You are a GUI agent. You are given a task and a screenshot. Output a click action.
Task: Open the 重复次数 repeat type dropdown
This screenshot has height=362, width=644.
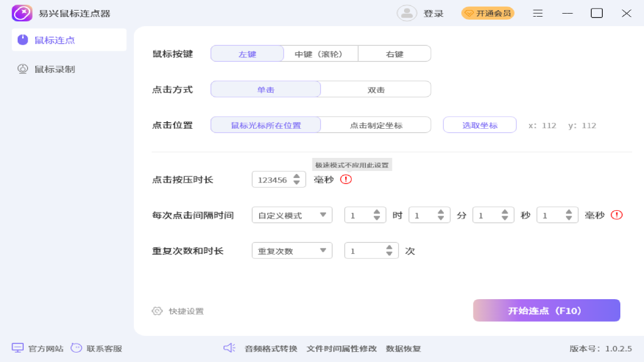292,251
